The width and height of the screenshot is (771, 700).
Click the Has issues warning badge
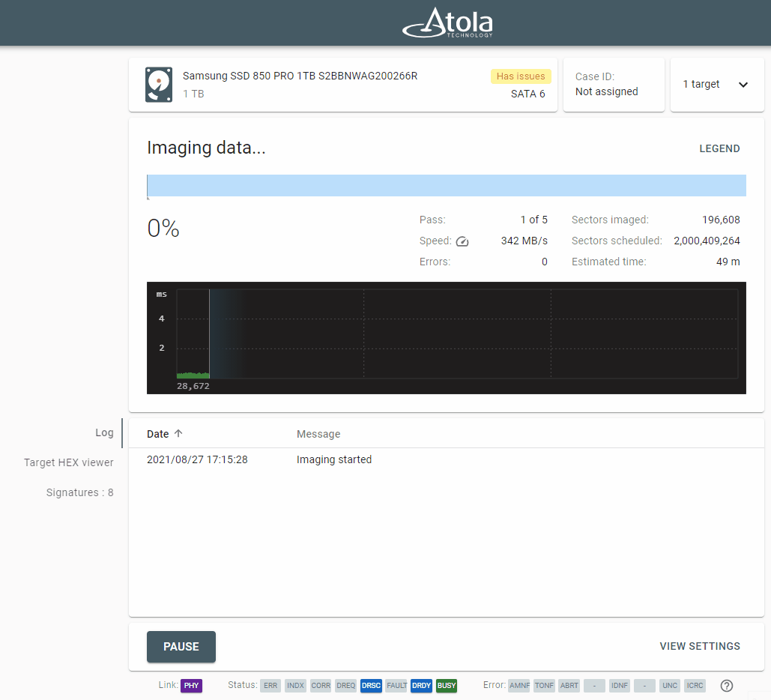point(521,76)
